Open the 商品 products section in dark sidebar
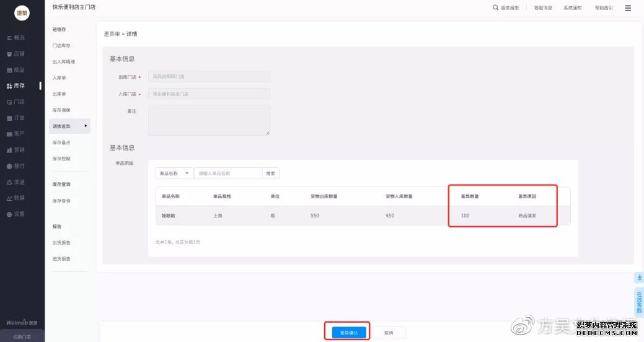The height and width of the screenshot is (342, 644). tap(16, 70)
